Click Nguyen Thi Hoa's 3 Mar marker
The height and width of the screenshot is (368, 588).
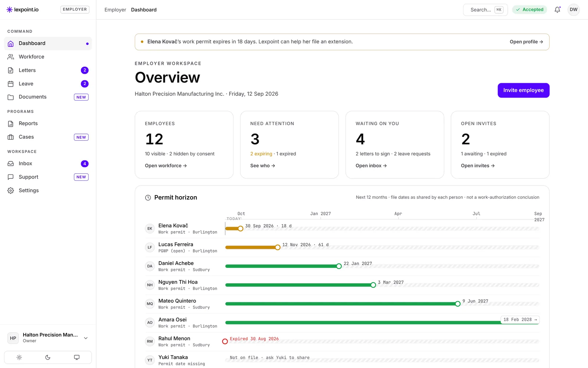373,285
